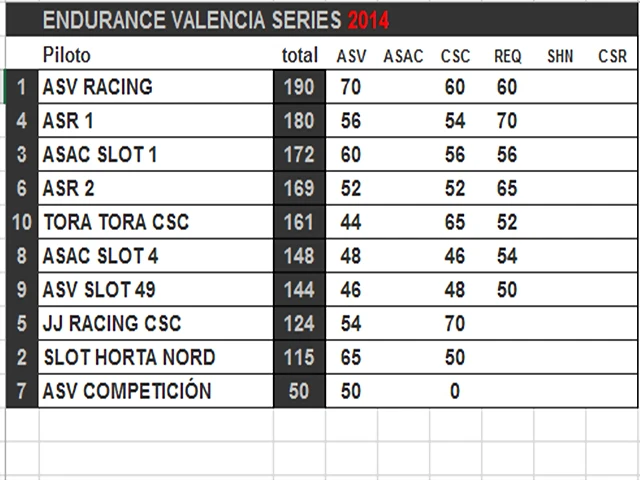Select ASV COMPETICIÓN CSC score 0

click(x=455, y=391)
